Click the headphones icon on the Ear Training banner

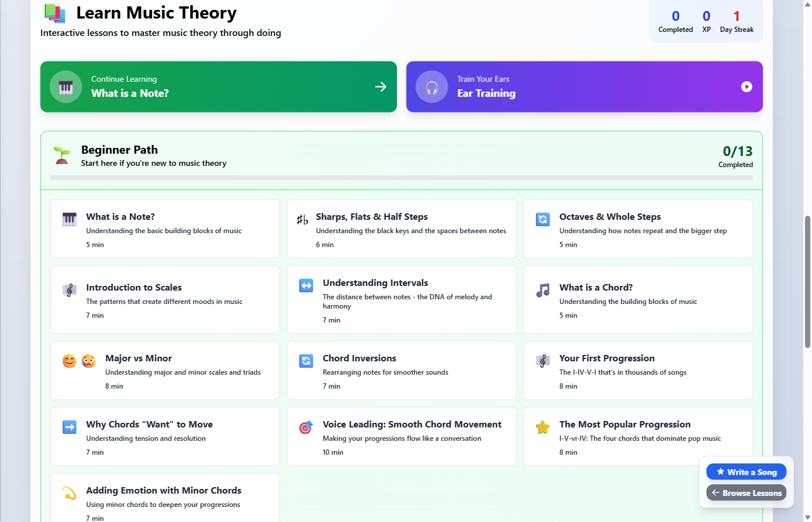pyautogui.click(x=432, y=86)
